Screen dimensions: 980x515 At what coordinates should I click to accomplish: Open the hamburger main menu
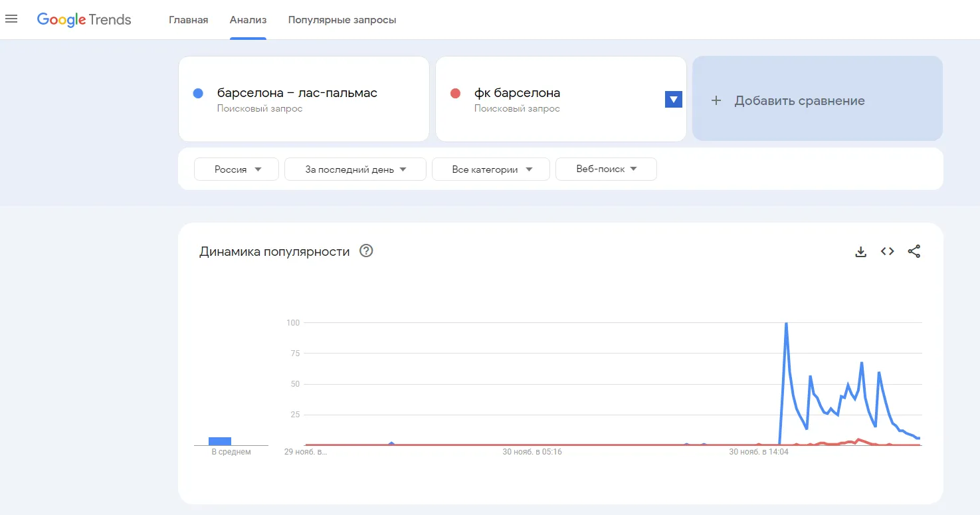coord(11,19)
